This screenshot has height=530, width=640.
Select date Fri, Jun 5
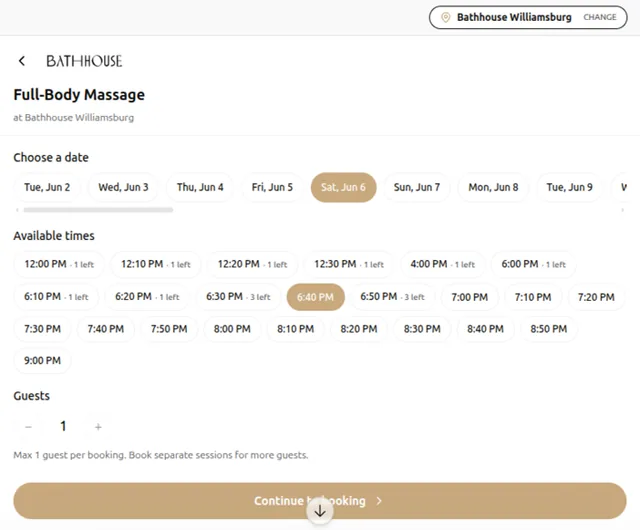click(272, 187)
